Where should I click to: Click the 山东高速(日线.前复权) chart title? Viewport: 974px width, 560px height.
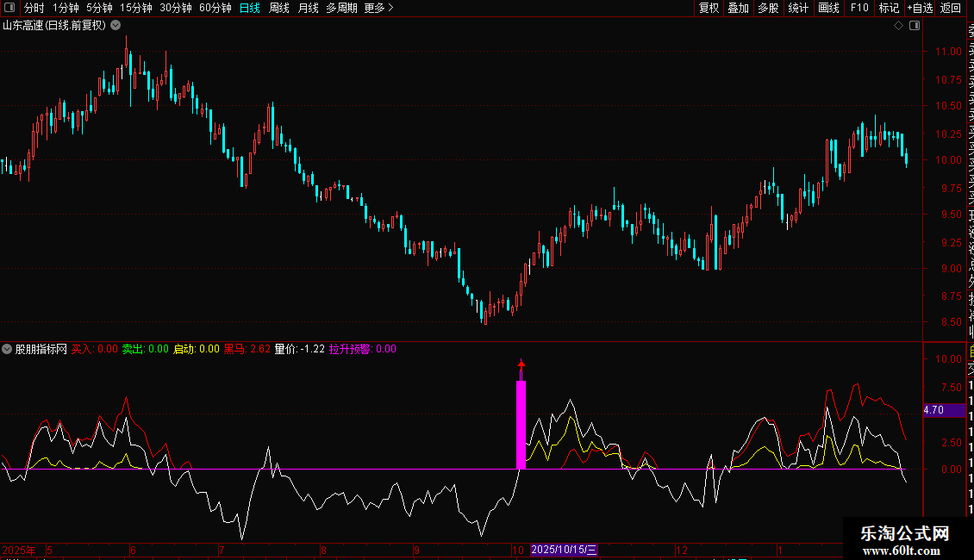pyautogui.click(x=54, y=26)
